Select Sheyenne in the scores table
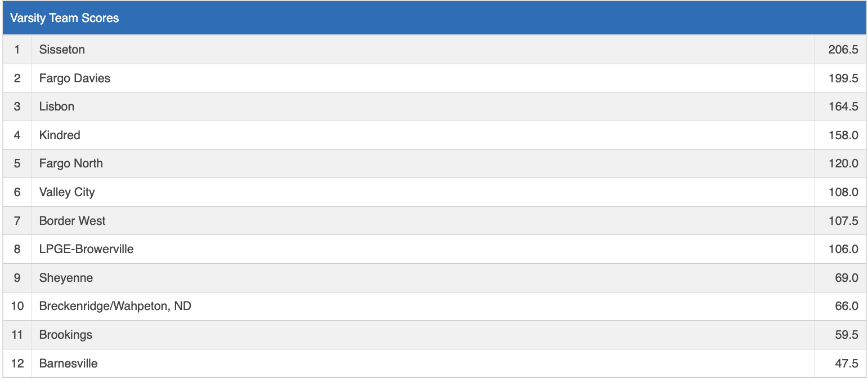 pyautogui.click(x=66, y=278)
